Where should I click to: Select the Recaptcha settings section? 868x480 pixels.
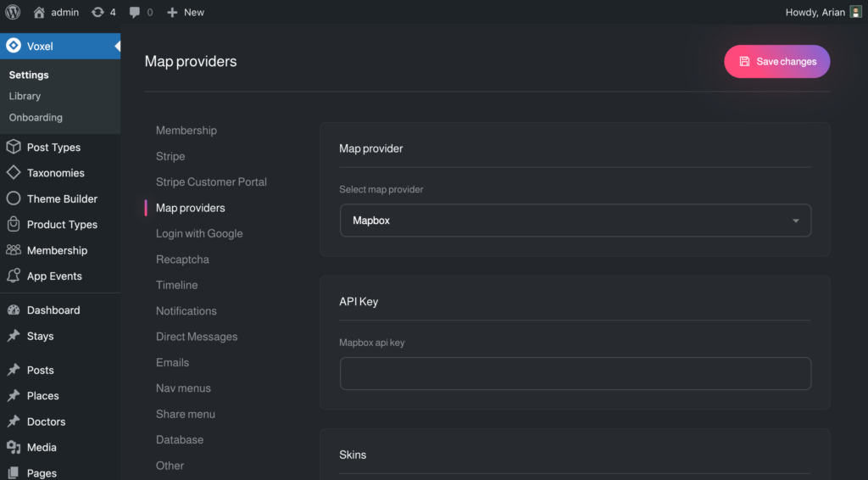[182, 260]
